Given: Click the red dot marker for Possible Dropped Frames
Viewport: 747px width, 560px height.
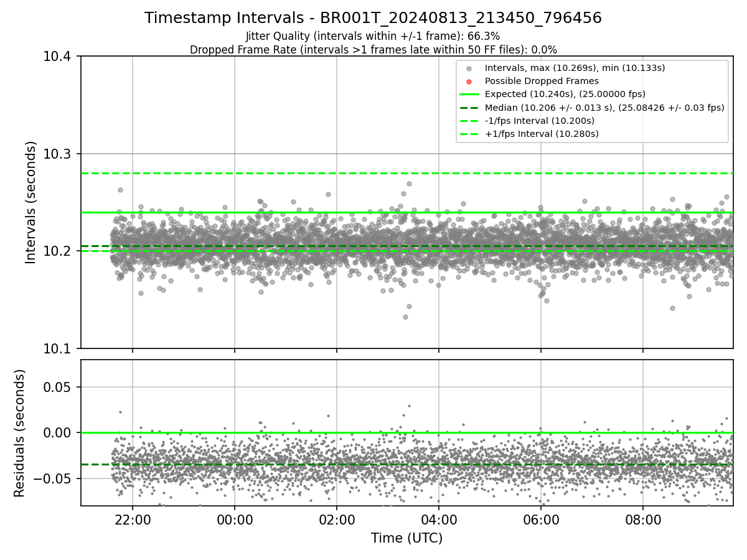Looking at the screenshot, I should pos(469,82).
